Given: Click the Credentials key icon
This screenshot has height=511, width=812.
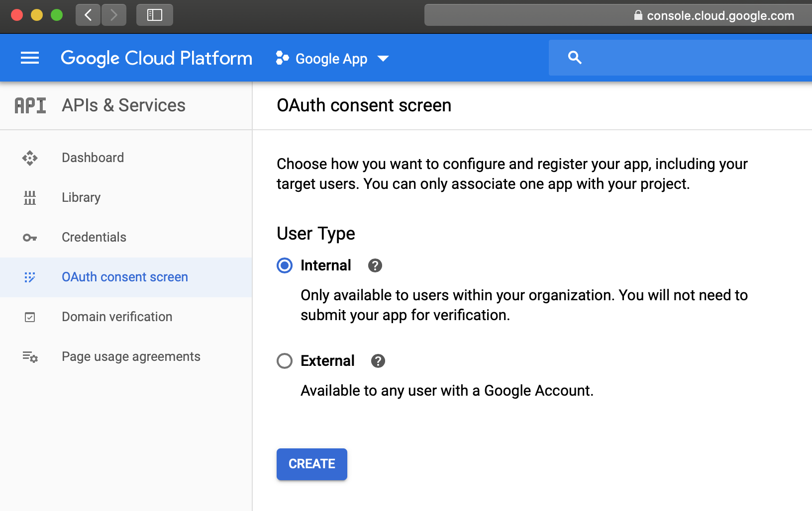Looking at the screenshot, I should point(30,238).
